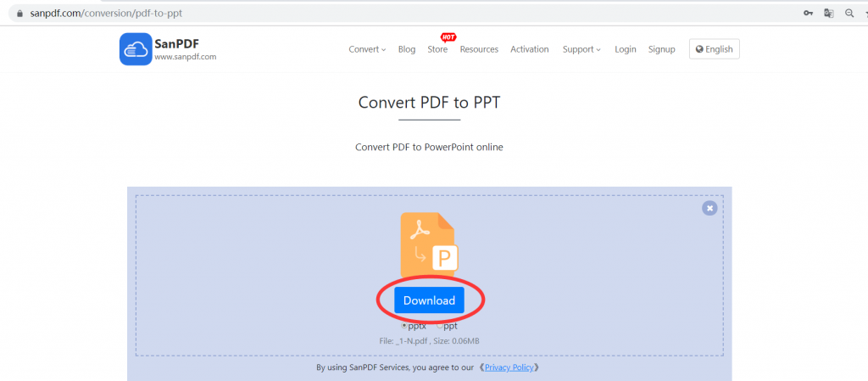Click the www.sanpdf.com text
The height and width of the screenshot is (381, 868).
(x=185, y=57)
